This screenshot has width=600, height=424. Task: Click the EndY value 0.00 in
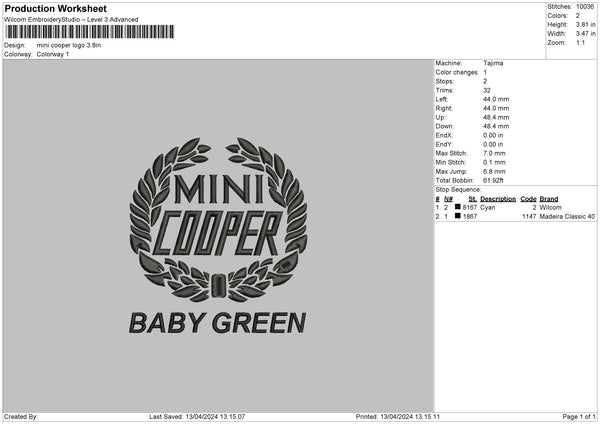point(493,145)
